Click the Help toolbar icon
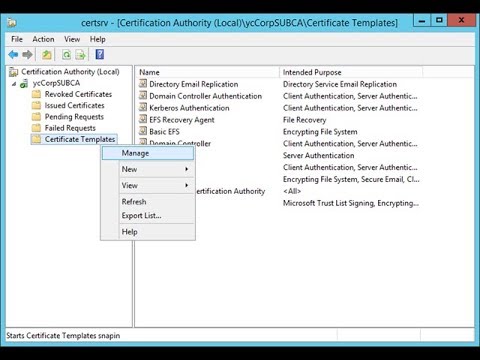This screenshot has width=480, height=360. coord(100,54)
